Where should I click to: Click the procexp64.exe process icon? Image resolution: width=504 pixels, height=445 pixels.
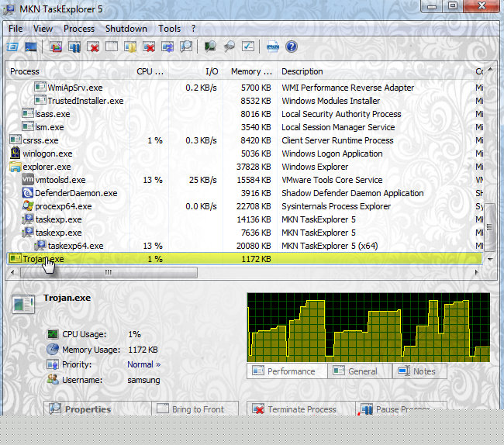tap(29, 206)
